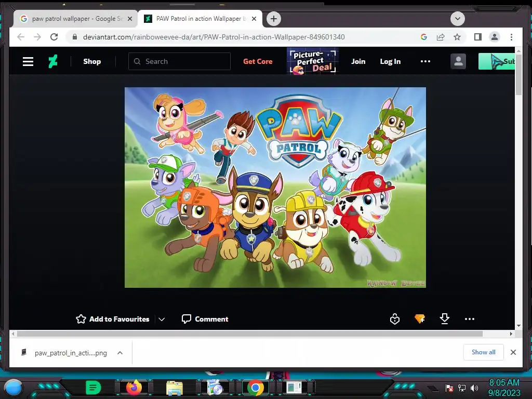
Task: Click the Join link
Action: 358,61
